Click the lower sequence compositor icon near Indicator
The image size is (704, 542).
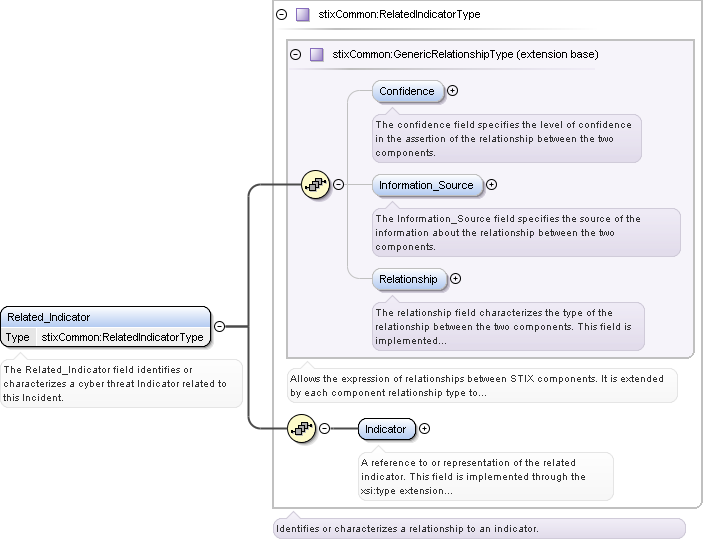point(302,429)
